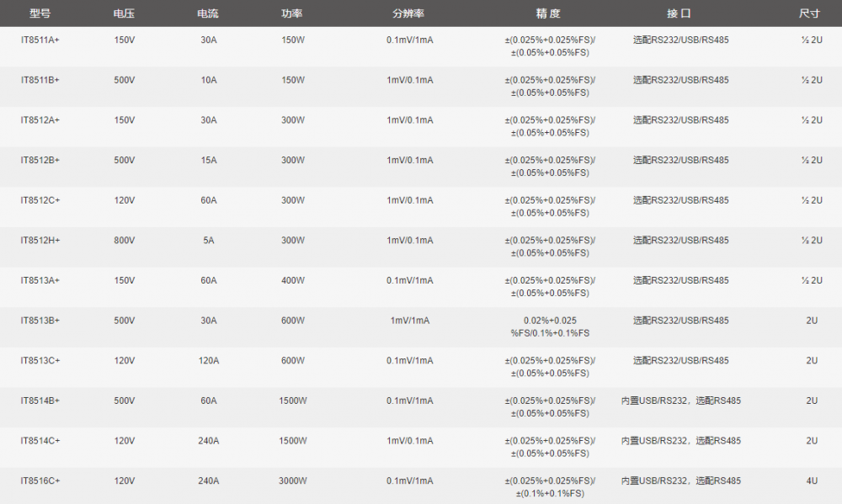Click the 电流 column header
Image resolution: width=842 pixels, height=504 pixels.
pos(208,13)
